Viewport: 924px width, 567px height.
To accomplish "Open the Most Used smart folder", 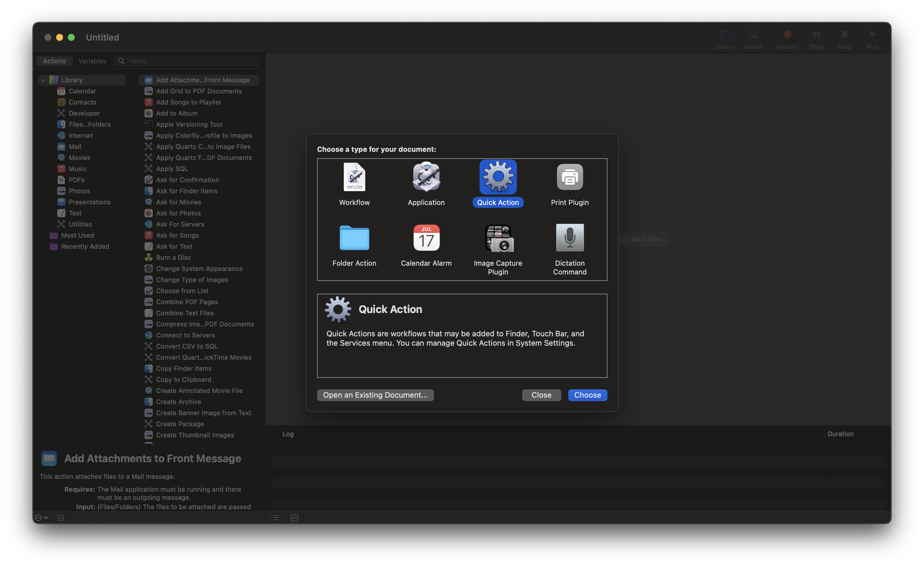I will tap(77, 236).
